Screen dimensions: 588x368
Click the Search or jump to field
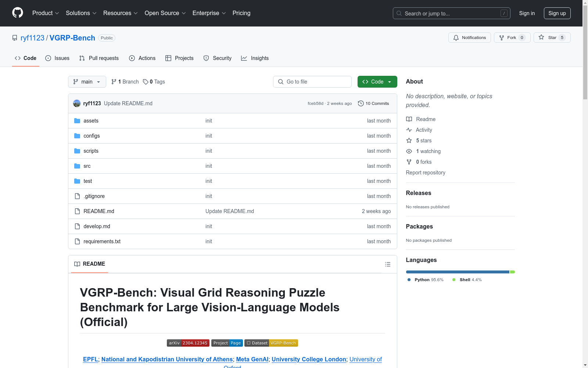coord(452,13)
